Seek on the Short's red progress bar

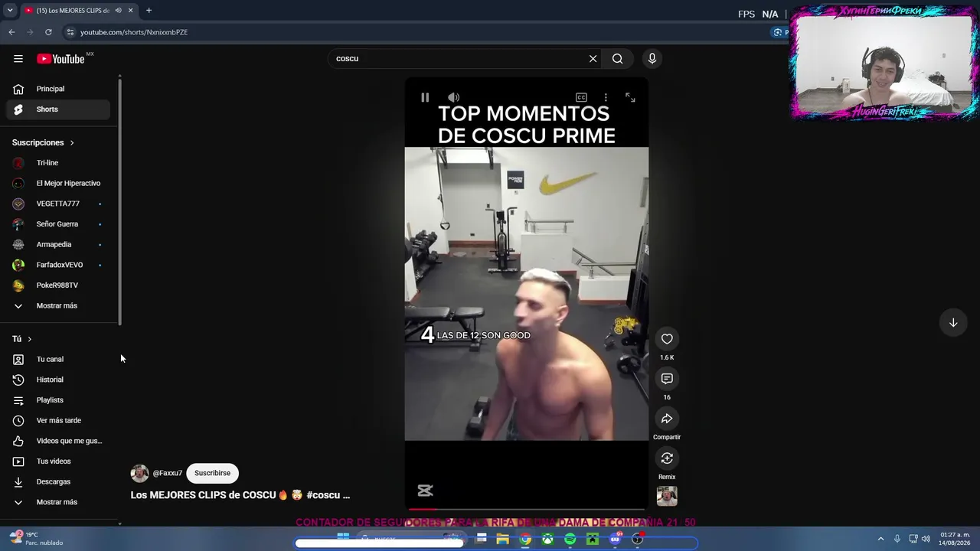[x=527, y=509]
